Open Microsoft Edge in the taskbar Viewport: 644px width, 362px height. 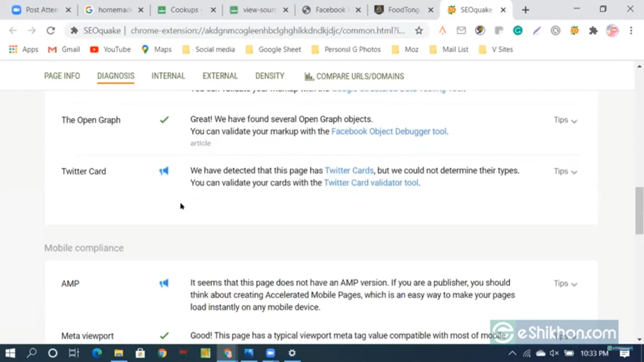click(97, 353)
